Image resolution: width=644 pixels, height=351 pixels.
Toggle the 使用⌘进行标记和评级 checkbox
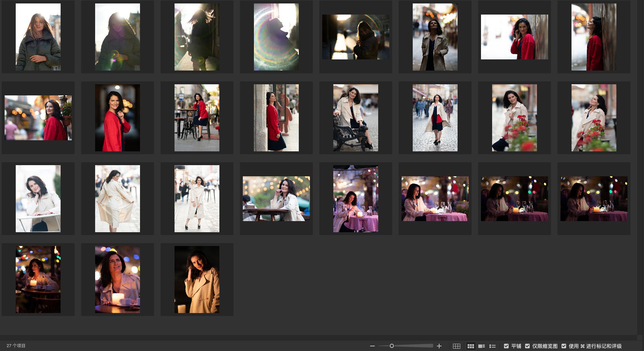click(x=564, y=346)
